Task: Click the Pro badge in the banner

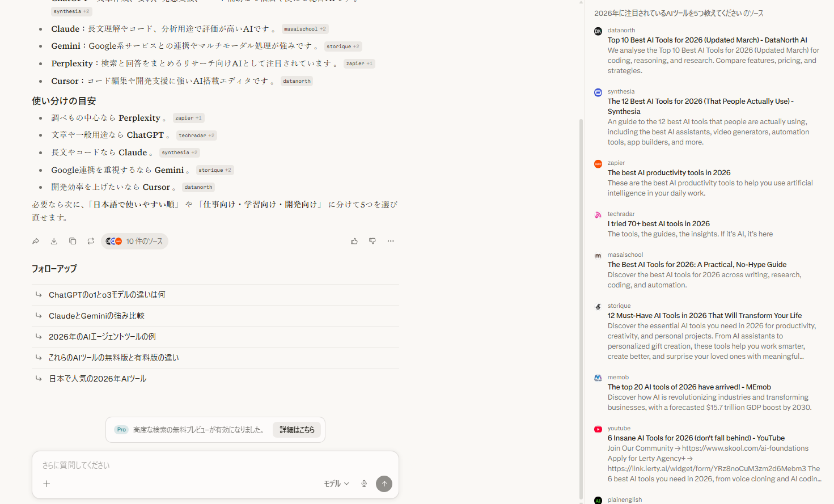Action: 121,430
